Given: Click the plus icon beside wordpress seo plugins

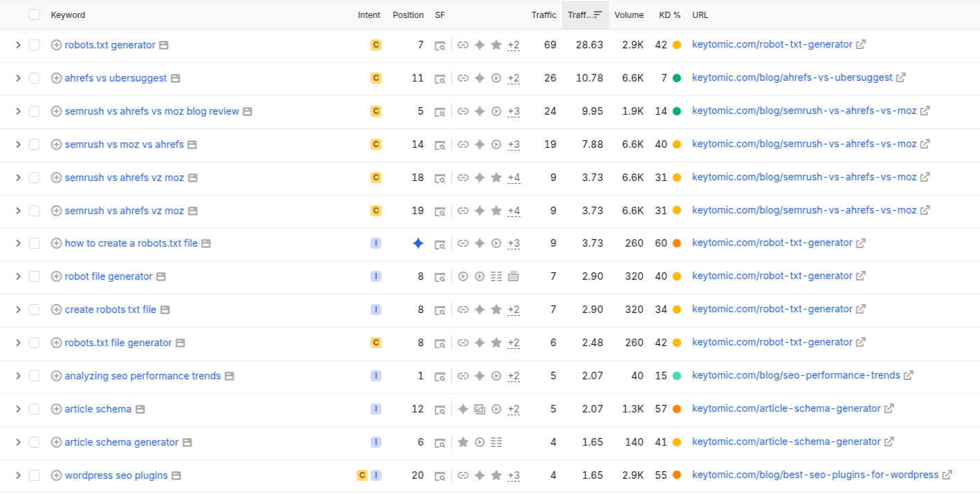Looking at the screenshot, I should pyautogui.click(x=57, y=475).
